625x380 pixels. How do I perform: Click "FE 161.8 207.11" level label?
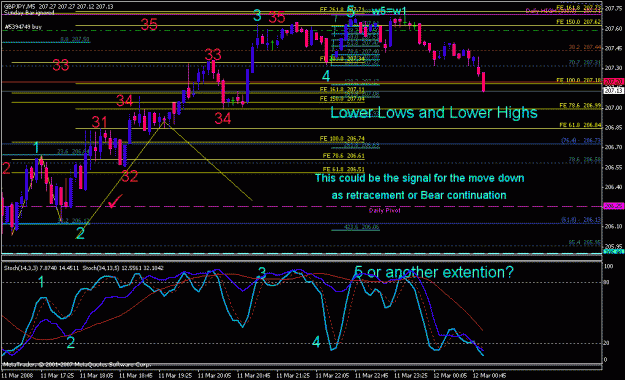pyautogui.click(x=342, y=90)
